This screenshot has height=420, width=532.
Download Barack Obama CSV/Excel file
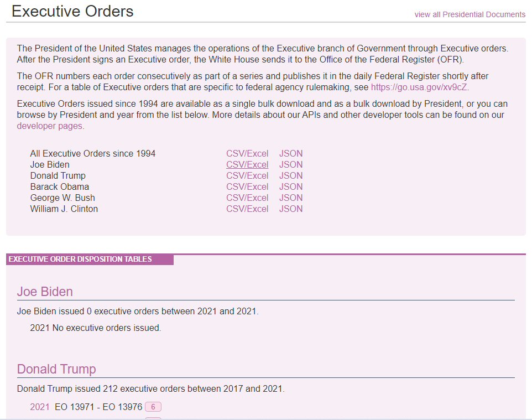pyautogui.click(x=247, y=186)
